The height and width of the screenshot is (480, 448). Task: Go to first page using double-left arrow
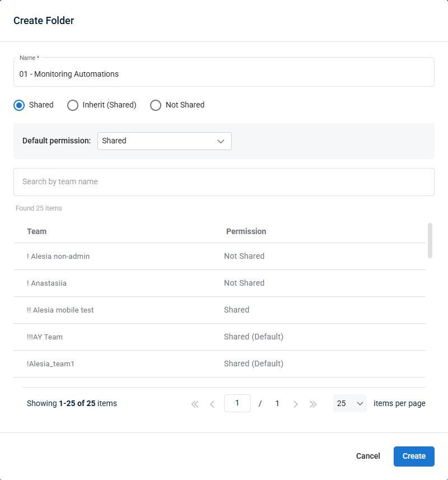coord(195,404)
